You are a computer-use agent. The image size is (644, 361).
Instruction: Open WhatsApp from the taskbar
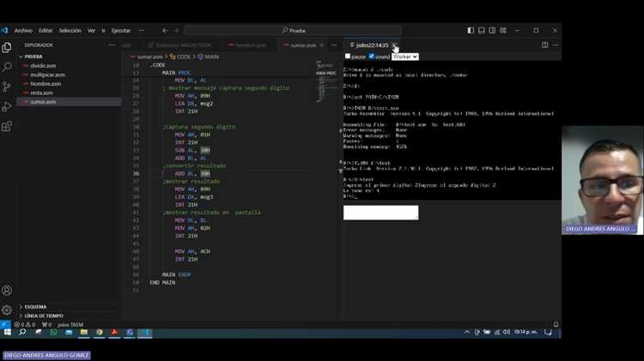(x=53, y=333)
